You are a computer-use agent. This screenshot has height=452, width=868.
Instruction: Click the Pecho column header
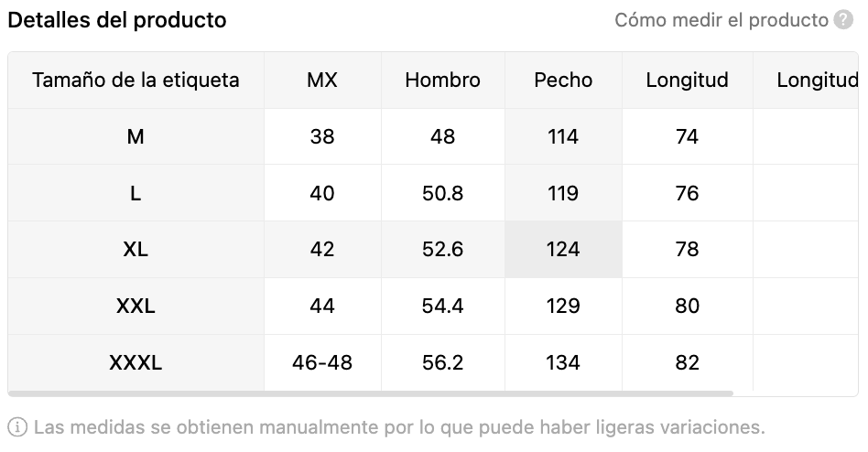click(x=563, y=81)
